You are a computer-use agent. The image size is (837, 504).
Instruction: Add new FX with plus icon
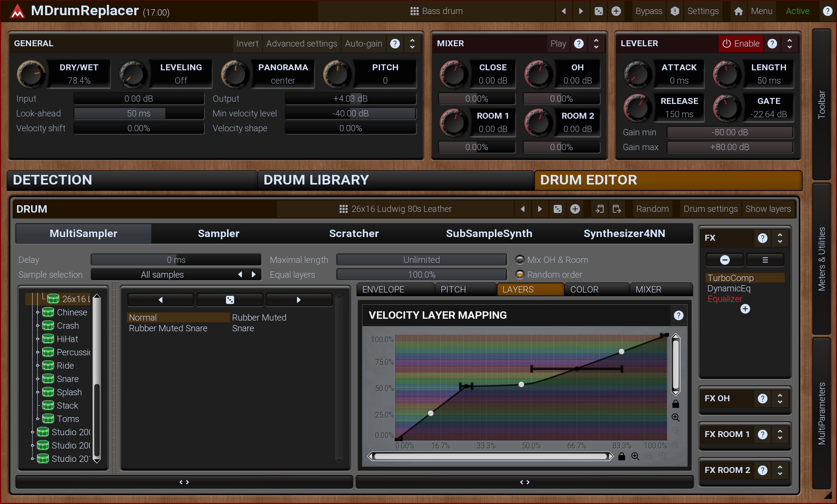(x=745, y=309)
